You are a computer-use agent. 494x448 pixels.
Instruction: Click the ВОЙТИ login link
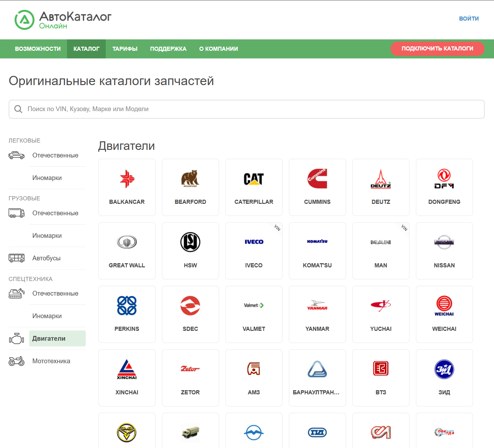click(x=469, y=19)
